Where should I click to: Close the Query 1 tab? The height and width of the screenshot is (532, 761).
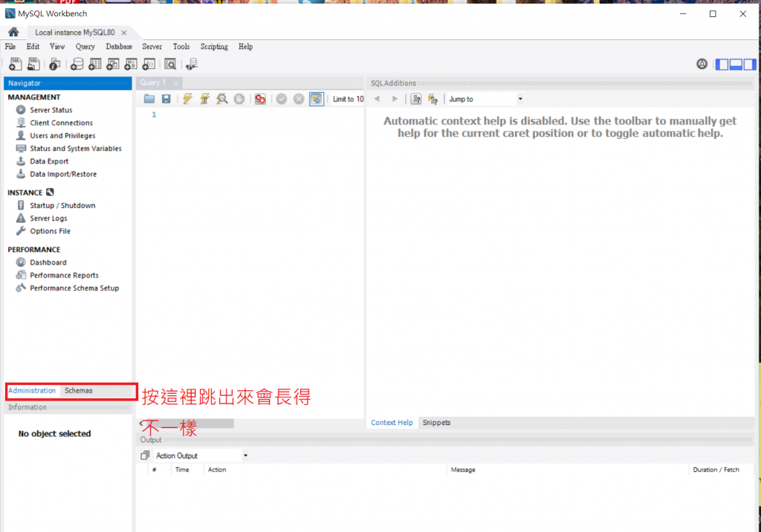tap(175, 83)
